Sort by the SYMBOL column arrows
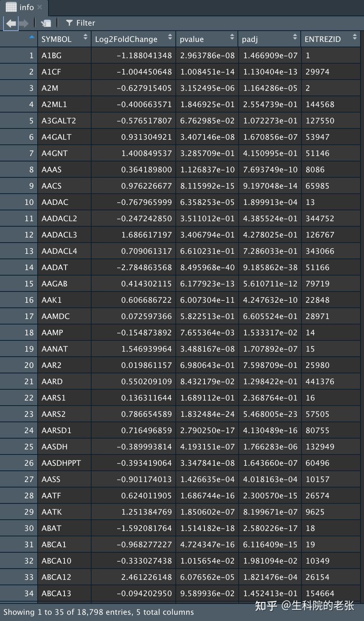Viewport: 364px width, 621px height. pyautogui.click(x=85, y=38)
